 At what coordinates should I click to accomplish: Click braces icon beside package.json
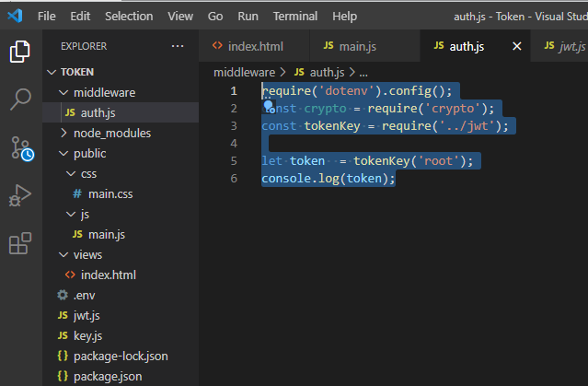pos(63,376)
